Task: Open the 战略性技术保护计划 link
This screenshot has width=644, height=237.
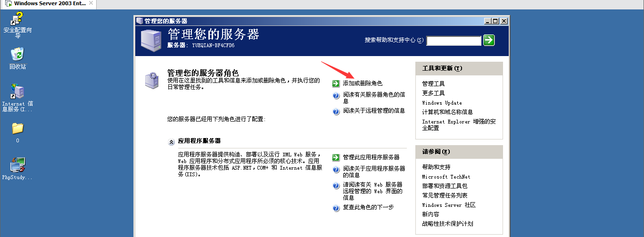Action: click(447, 224)
